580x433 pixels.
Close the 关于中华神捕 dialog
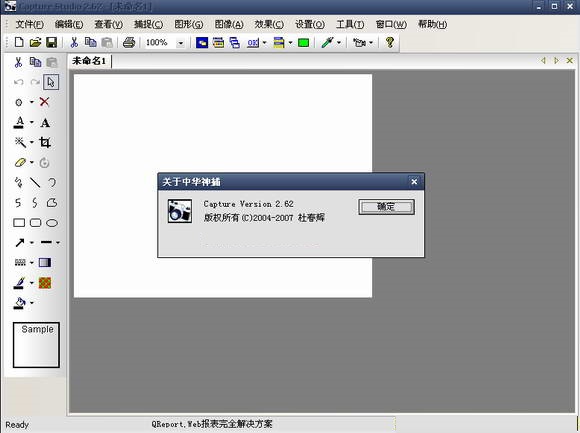414,182
